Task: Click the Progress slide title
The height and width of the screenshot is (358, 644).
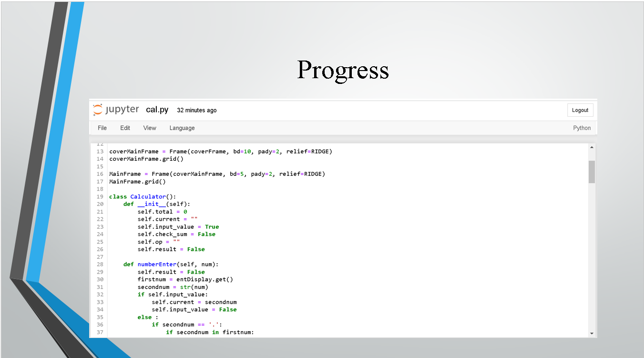Action: click(x=343, y=70)
